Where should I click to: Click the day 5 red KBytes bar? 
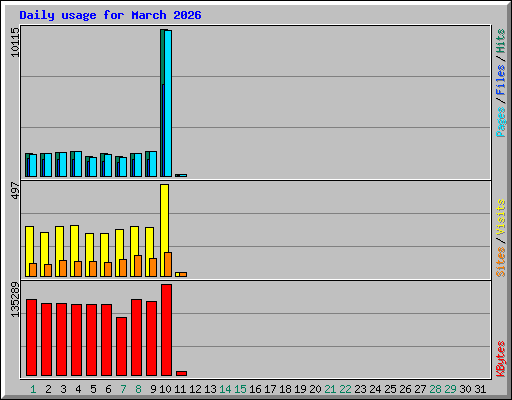tap(91, 340)
